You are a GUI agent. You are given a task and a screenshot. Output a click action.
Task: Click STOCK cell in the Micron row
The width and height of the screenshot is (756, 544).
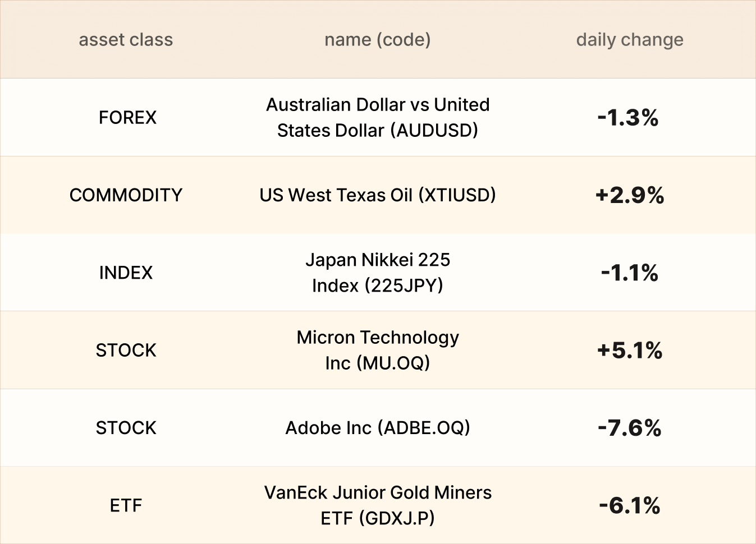(126, 350)
